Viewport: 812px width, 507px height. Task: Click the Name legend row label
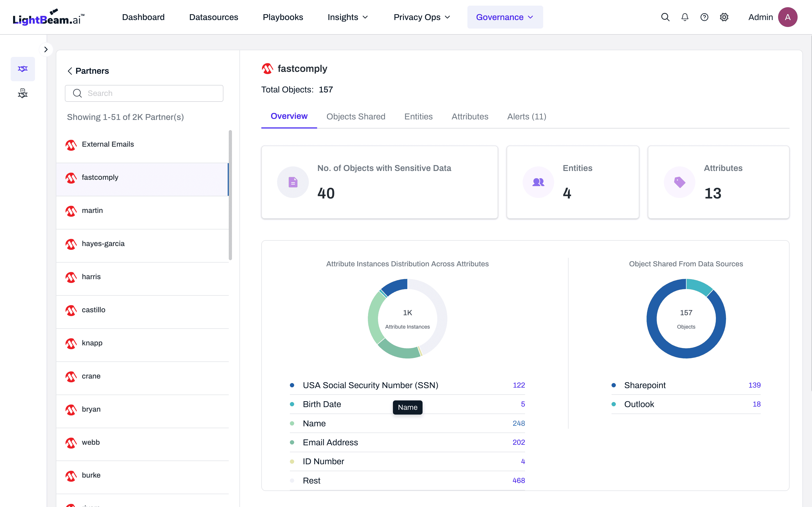(314, 423)
